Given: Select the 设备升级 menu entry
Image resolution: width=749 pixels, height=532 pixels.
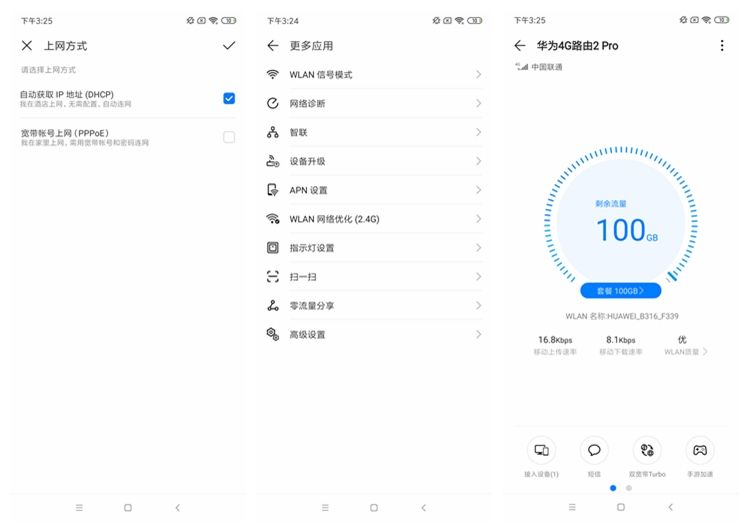Looking at the screenshot, I should click(374, 161).
